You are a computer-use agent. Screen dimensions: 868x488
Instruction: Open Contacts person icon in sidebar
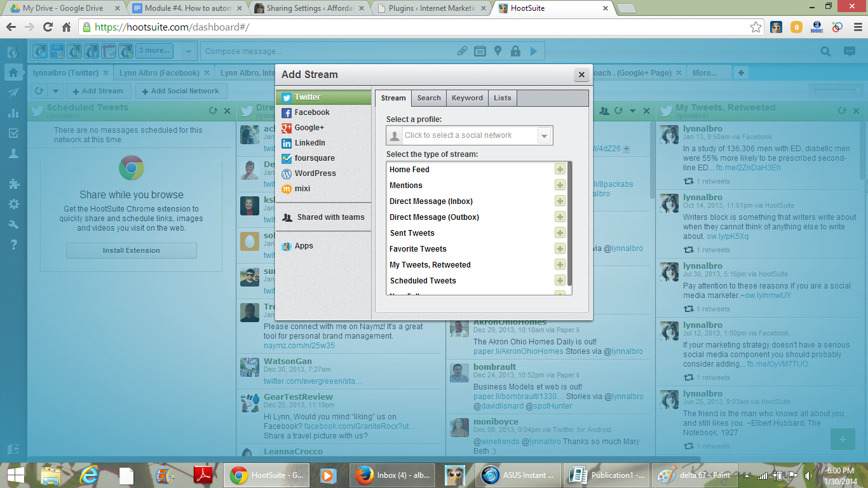point(13,154)
